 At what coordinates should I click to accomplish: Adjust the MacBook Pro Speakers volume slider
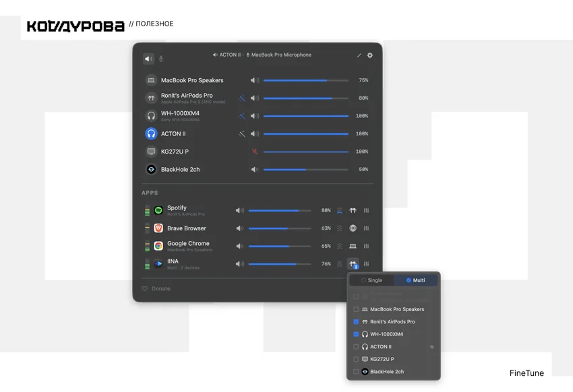pyautogui.click(x=306, y=80)
